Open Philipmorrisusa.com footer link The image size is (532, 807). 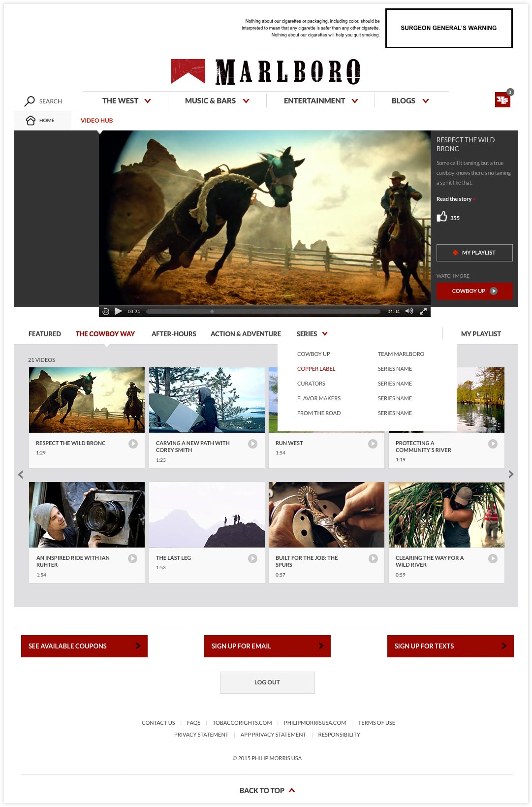tap(315, 723)
